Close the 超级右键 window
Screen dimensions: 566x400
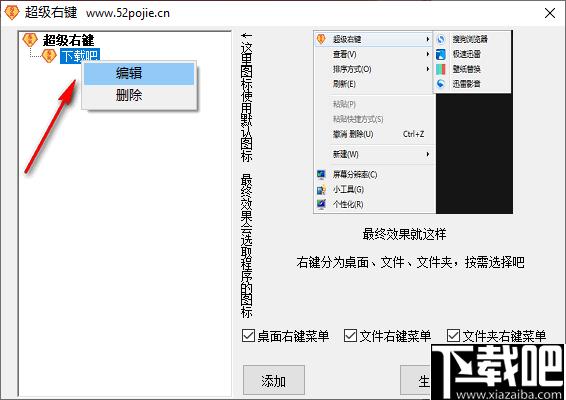[550, 13]
